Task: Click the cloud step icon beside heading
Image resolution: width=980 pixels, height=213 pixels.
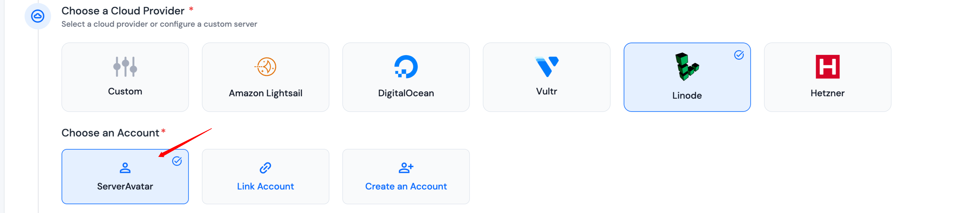Action: 38,16
